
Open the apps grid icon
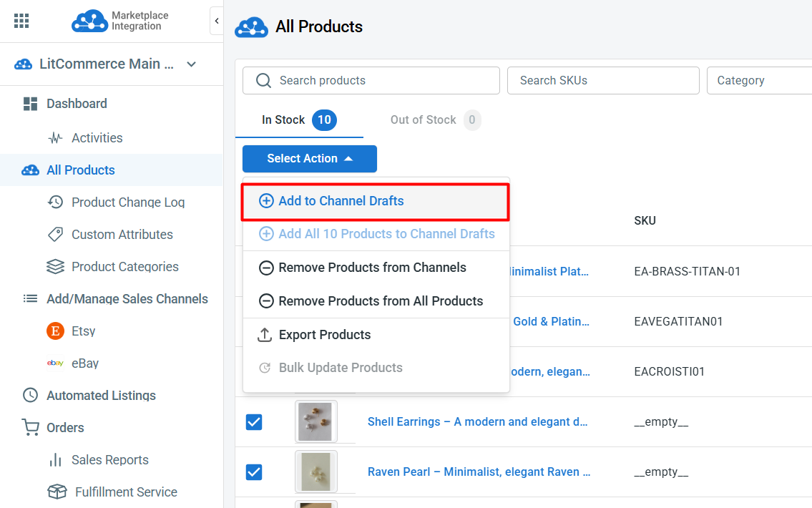pyautogui.click(x=21, y=21)
